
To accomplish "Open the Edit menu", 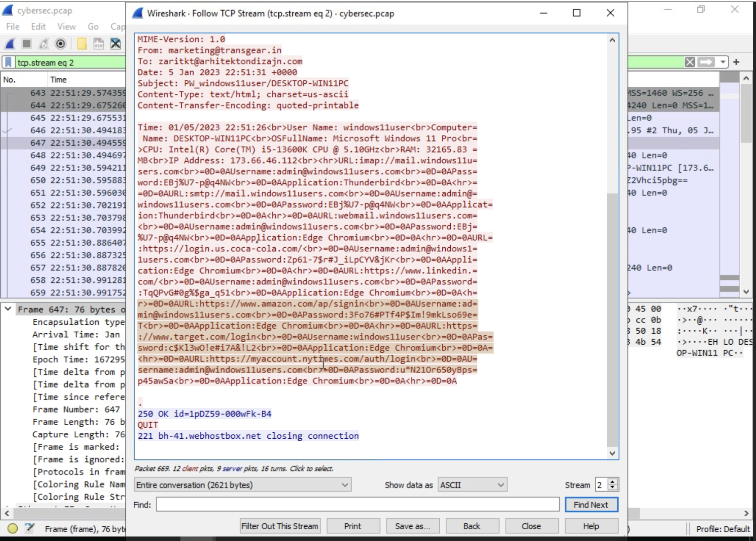I will click(x=38, y=26).
